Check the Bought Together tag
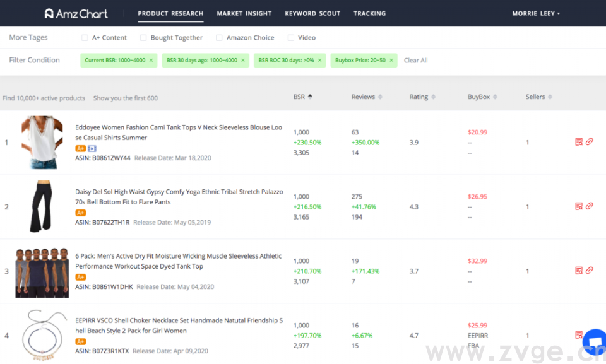Viewport: 606px width, 364px height. pyautogui.click(x=143, y=38)
